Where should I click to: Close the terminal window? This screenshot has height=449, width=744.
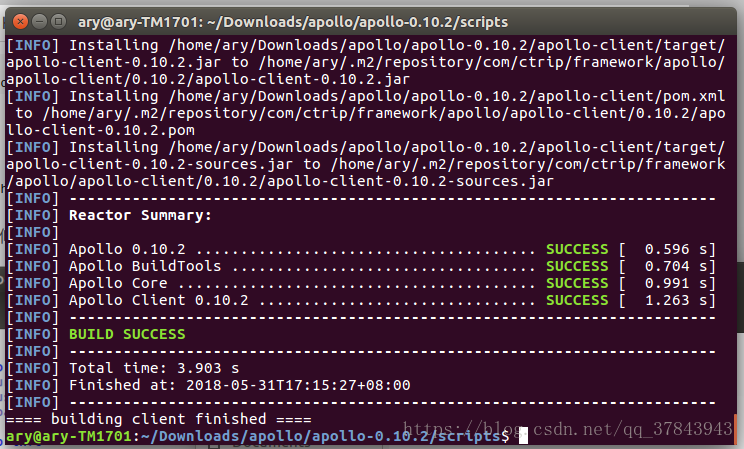tap(20, 21)
